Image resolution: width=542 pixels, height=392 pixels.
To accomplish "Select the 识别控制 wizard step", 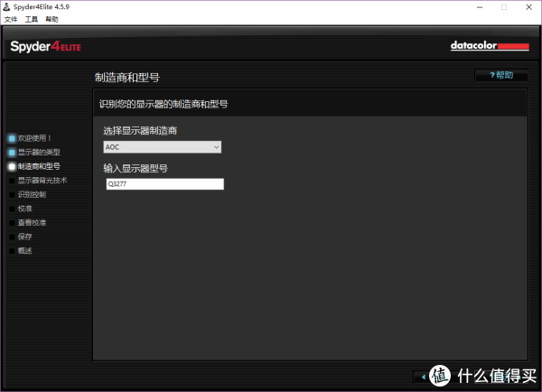I will tap(28, 194).
